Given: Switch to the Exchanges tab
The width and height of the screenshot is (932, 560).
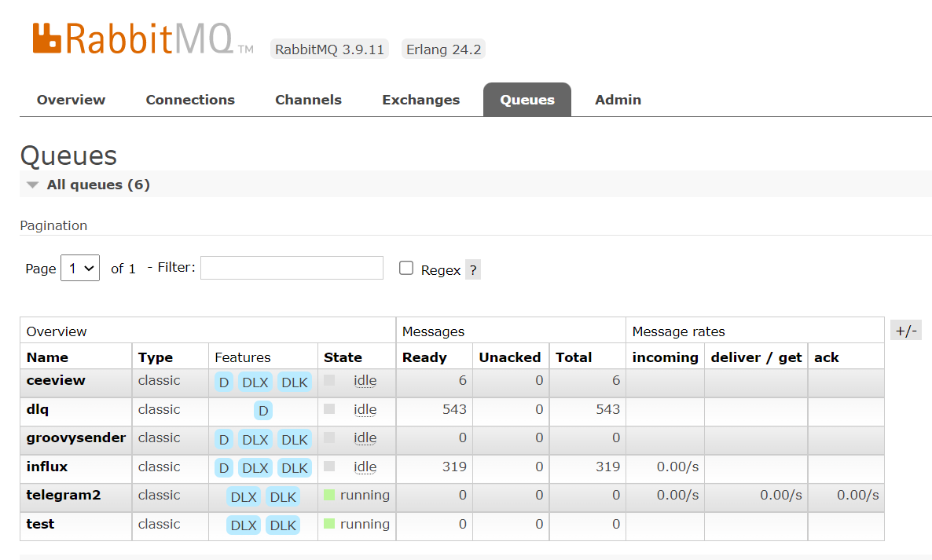Looking at the screenshot, I should pyautogui.click(x=420, y=100).
